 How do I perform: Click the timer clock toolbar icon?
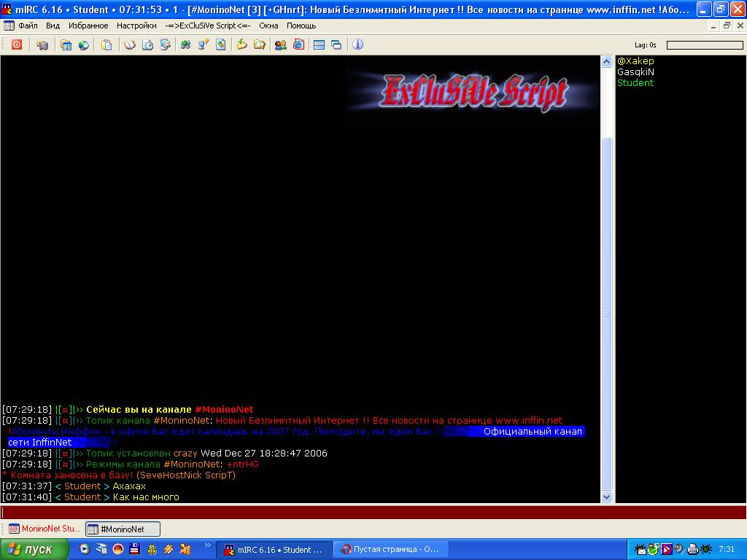[147, 44]
